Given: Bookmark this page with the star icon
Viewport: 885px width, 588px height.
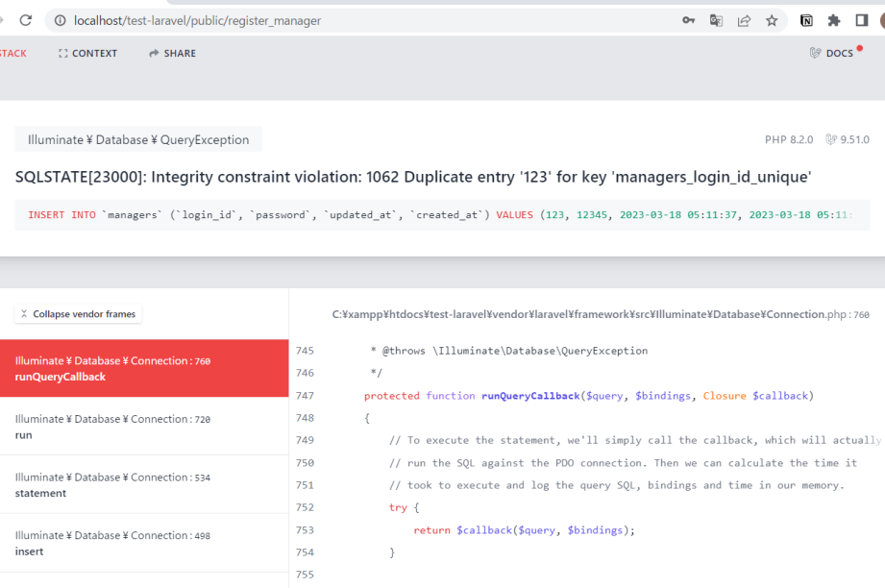Looking at the screenshot, I should (772, 20).
